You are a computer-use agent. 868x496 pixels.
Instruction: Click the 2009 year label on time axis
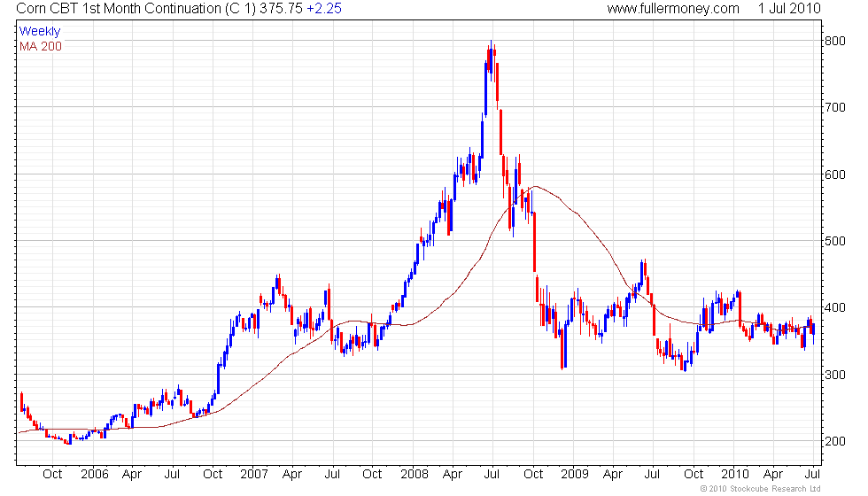[x=575, y=475]
